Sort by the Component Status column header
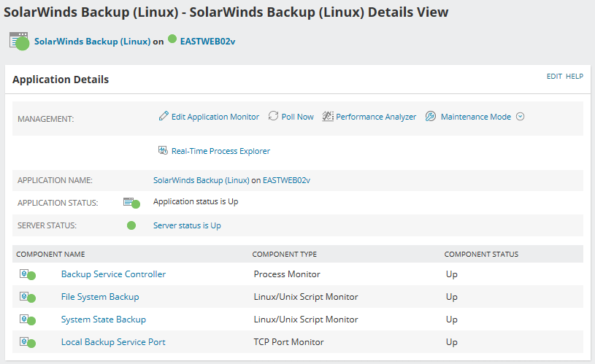The height and width of the screenshot is (364, 595). 481,255
